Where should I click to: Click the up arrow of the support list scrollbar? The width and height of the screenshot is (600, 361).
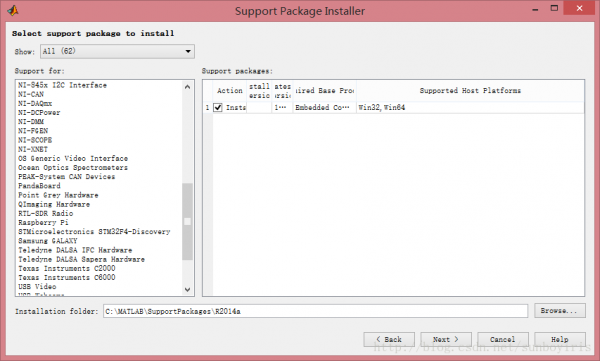pyautogui.click(x=187, y=87)
